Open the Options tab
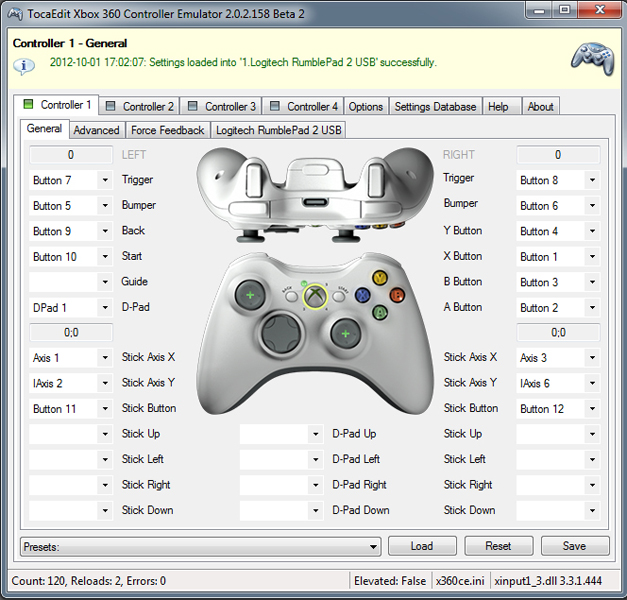Viewport: 627px width, 600px height. pyautogui.click(x=366, y=106)
